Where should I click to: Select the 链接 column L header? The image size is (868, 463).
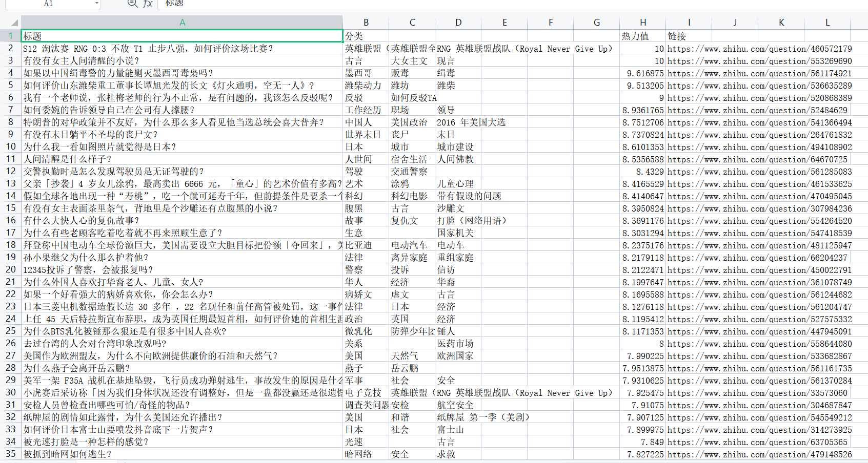tap(827, 22)
